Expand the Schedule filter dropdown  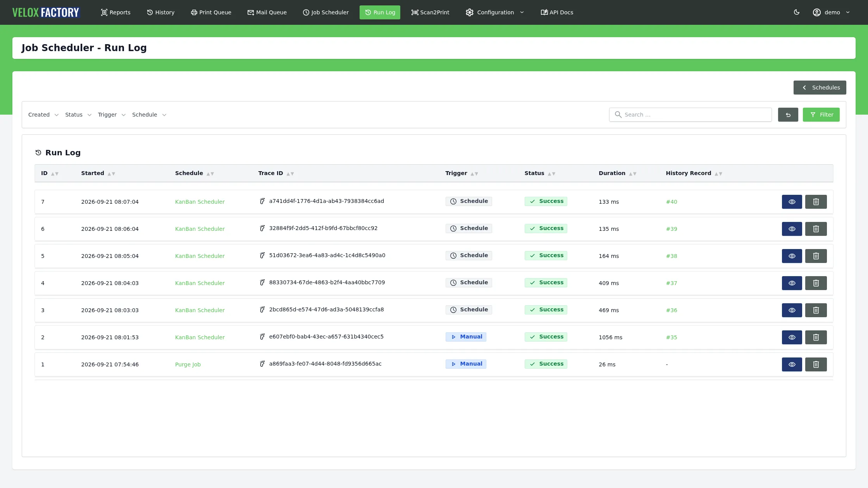[x=149, y=115]
